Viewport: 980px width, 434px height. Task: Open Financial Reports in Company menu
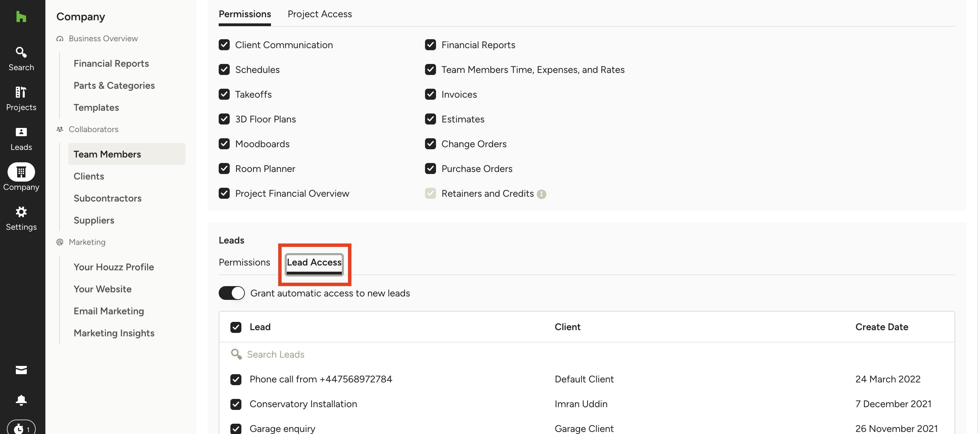(111, 64)
